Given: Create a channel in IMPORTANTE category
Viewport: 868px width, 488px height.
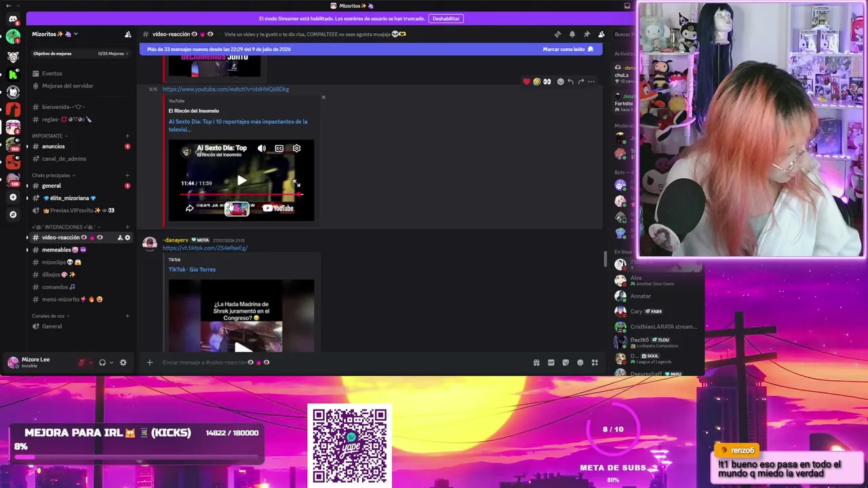Looking at the screenshot, I should coord(127,136).
